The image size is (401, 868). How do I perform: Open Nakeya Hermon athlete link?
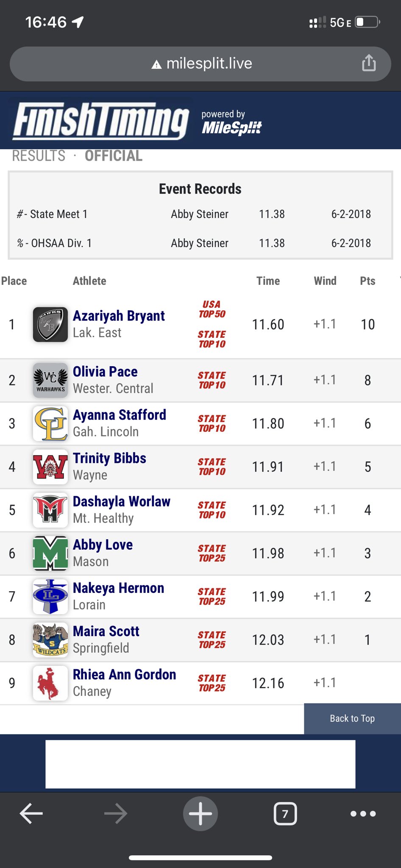(118, 588)
